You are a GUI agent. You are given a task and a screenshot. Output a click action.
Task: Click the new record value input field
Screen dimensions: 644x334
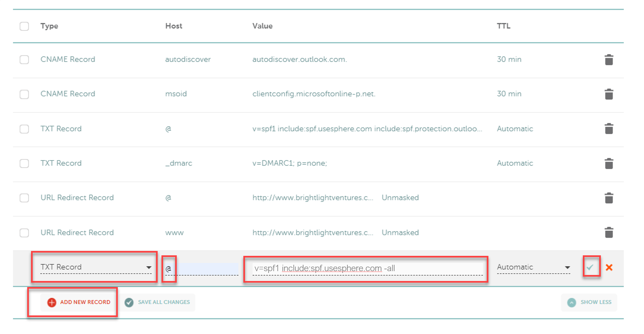pos(368,268)
